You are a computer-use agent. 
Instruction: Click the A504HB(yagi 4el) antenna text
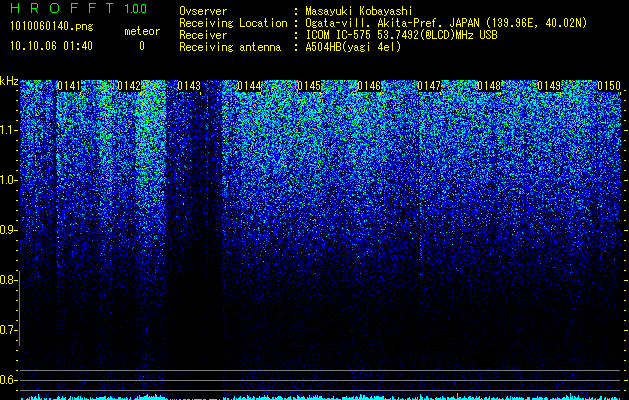point(353,47)
